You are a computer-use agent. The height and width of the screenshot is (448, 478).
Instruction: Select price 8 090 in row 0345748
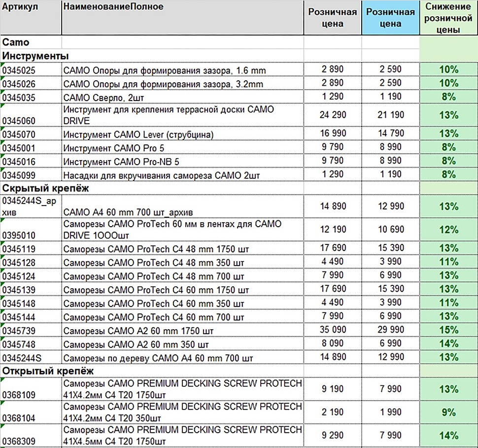tap(333, 344)
